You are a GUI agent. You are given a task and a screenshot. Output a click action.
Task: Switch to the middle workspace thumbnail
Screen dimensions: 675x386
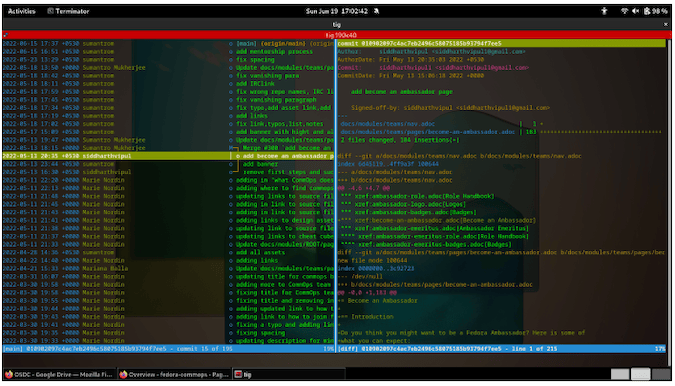coord(640,374)
